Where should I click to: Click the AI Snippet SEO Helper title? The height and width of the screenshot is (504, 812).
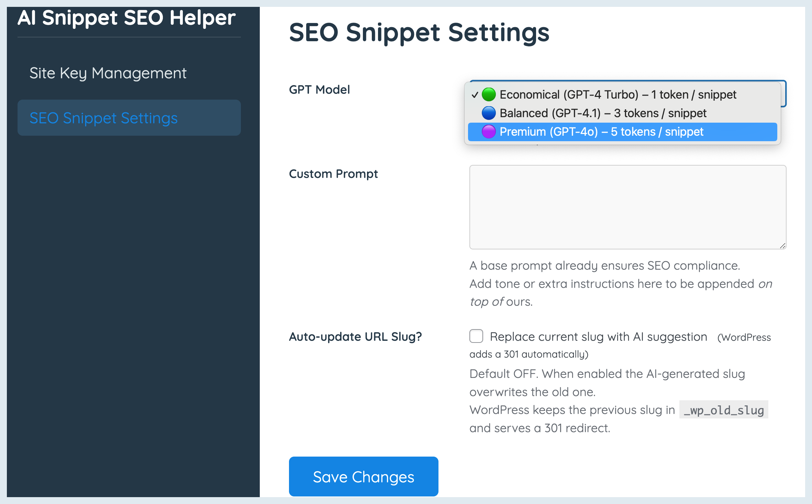tap(126, 18)
